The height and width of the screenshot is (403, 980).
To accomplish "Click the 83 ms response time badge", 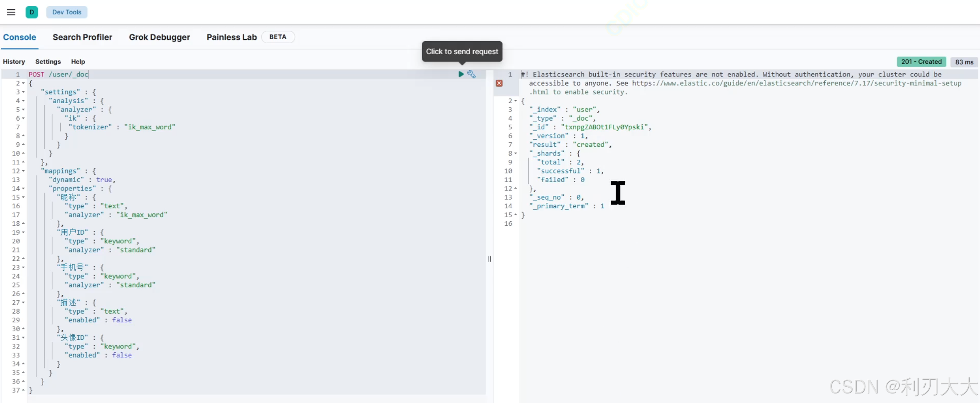I will (x=964, y=62).
